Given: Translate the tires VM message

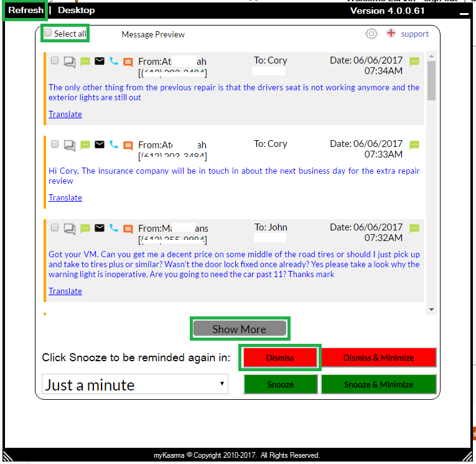Looking at the screenshot, I should coord(65,291).
